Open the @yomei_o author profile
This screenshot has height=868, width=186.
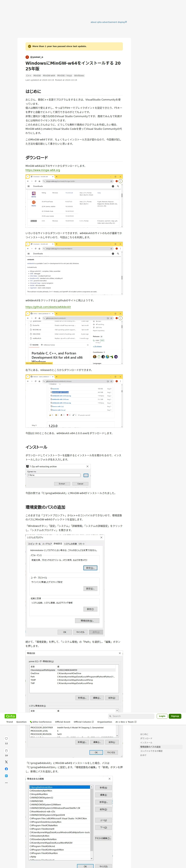(x=37, y=57)
